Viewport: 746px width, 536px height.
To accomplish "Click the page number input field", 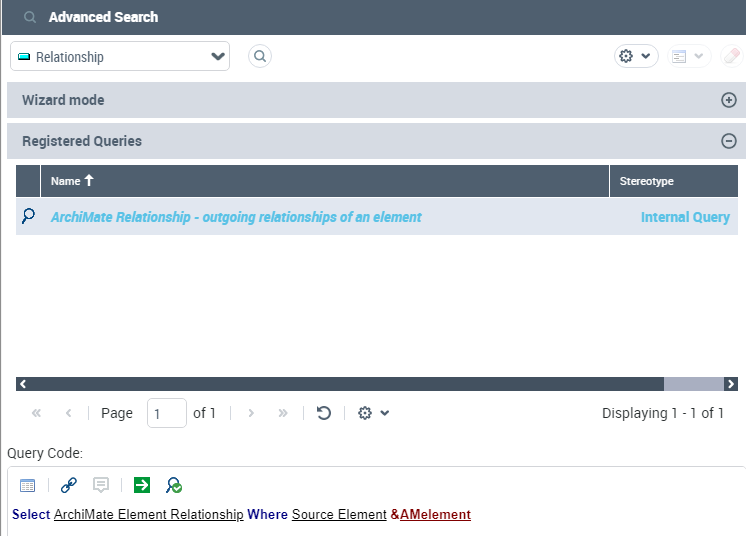I will (x=166, y=413).
